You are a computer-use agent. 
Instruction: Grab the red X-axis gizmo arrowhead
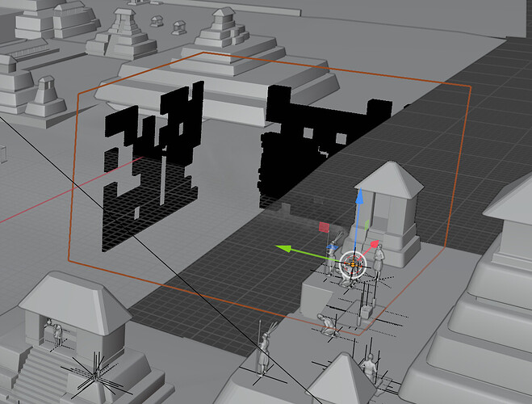[375, 244]
